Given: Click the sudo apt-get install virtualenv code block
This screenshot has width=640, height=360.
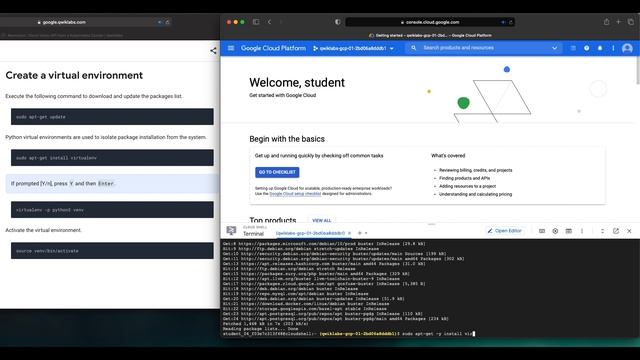Looking at the screenshot, I should (112, 158).
